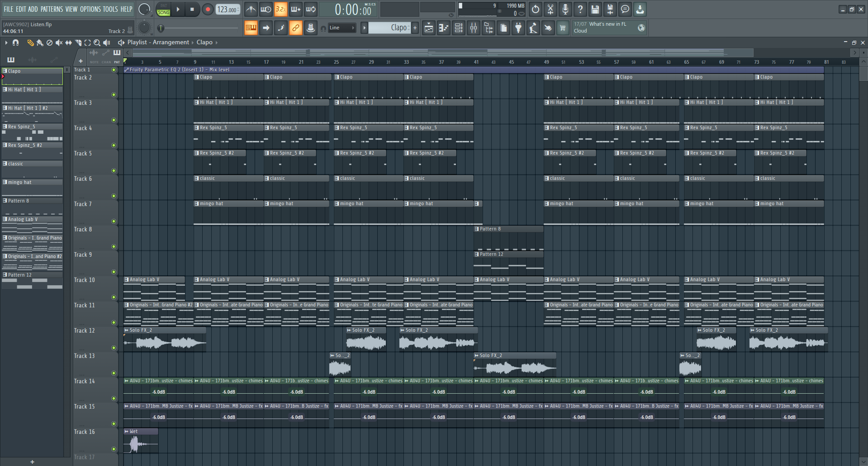This screenshot has height=466, width=868.
Task: Open the Clapo pattern selector
Action: click(389, 28)
